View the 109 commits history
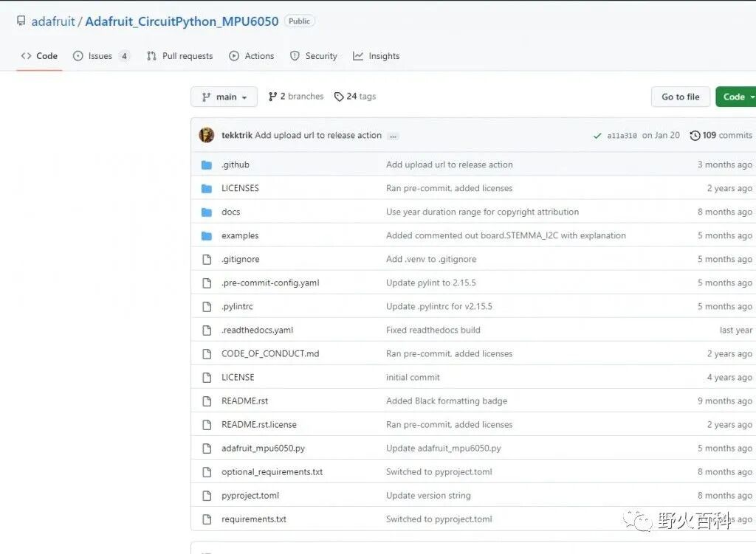This screenshot has height=554, width=756. pos(721,136)
